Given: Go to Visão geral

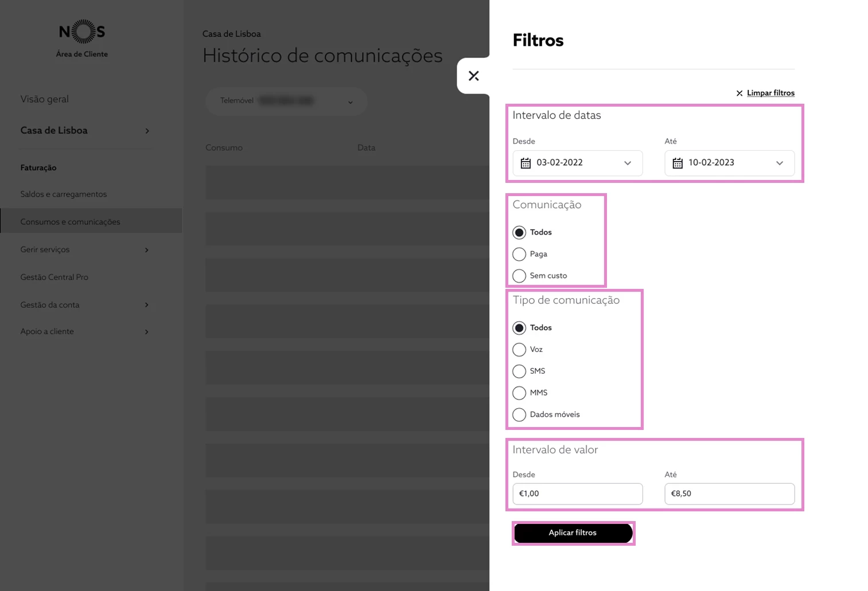Looking at the screenshot, I should (x=44, y=99).
